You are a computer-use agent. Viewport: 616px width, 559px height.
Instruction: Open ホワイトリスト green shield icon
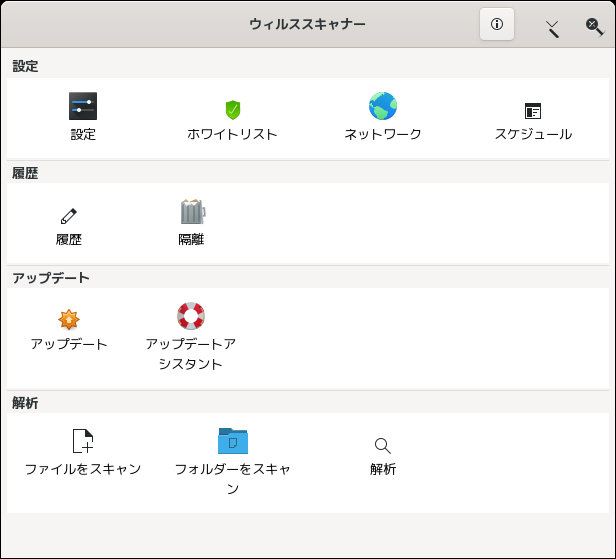click(233, 110)
